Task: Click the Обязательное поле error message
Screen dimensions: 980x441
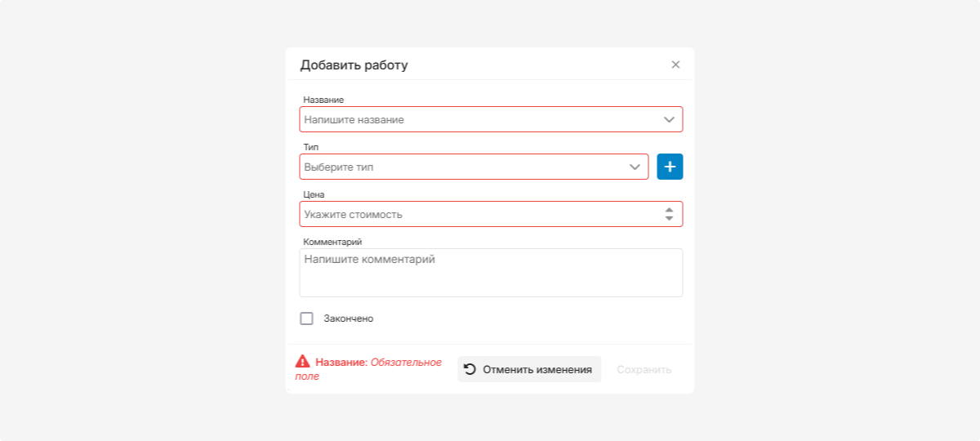Action: [406, 362]
